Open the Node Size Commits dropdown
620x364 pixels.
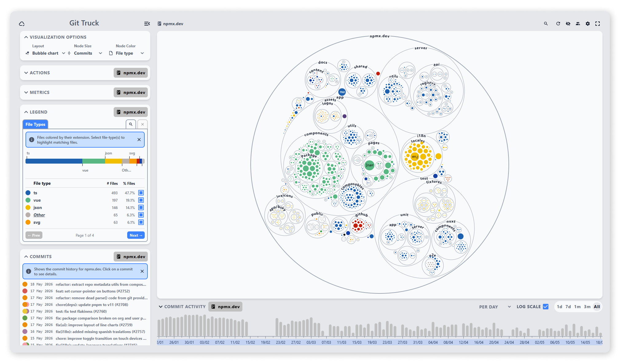(85, 53)
